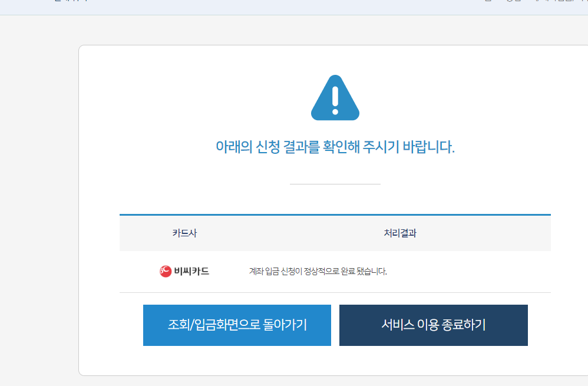
Task: Click the red BC emblem beside 비씨카드 text
Action: point(166,270)
